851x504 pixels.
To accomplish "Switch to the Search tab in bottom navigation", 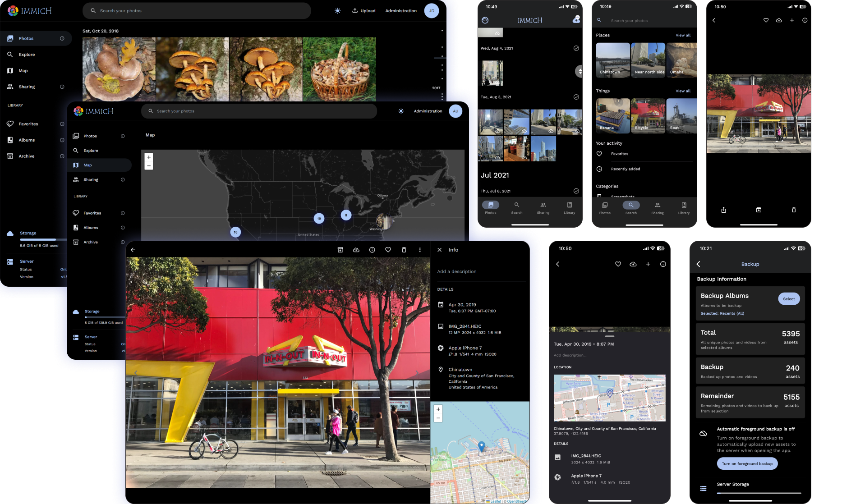I will (x=631, y=207).
